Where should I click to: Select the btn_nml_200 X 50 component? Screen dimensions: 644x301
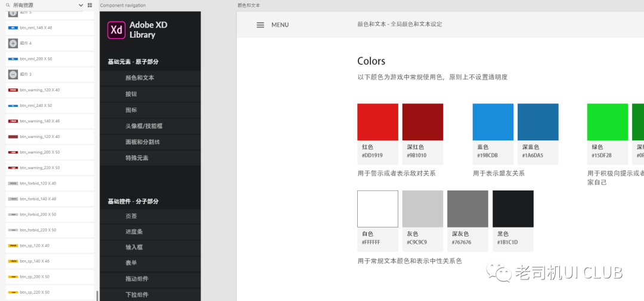click(x=49, y=59)
